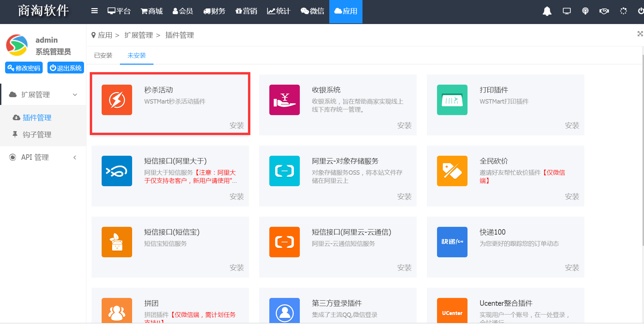The image size is (644, 325).
Task: Switch to the 未安装 tab
Action: pos(137,55)
